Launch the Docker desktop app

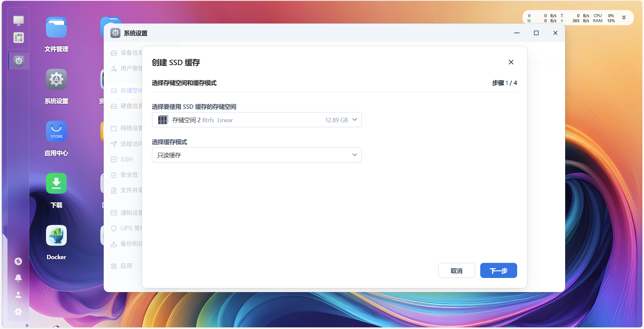coord(56,236)
